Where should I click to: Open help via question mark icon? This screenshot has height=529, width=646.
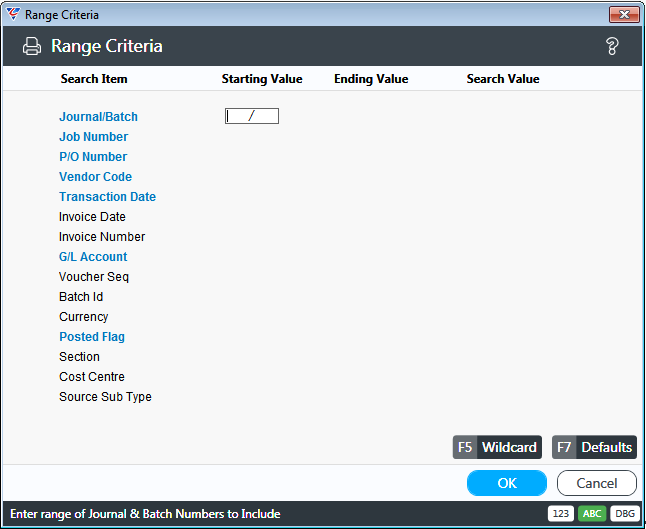pyautogui.click(x=612, y=46)
